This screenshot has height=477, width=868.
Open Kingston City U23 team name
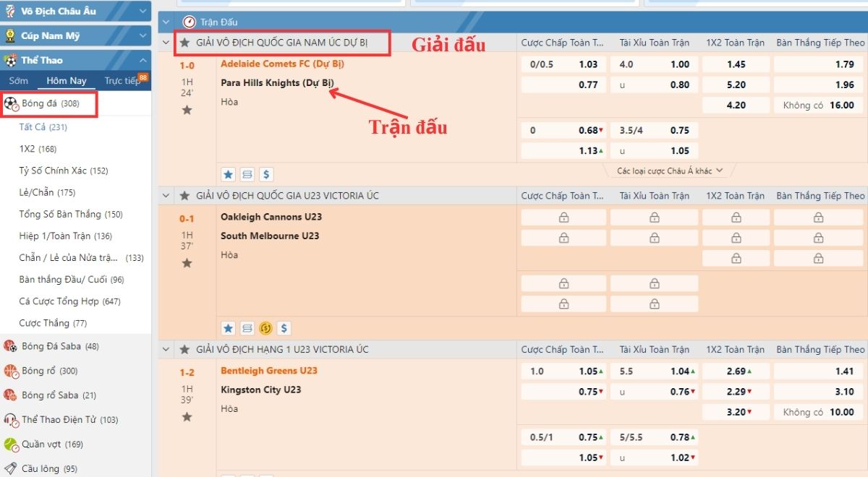(x=261, y=390)
